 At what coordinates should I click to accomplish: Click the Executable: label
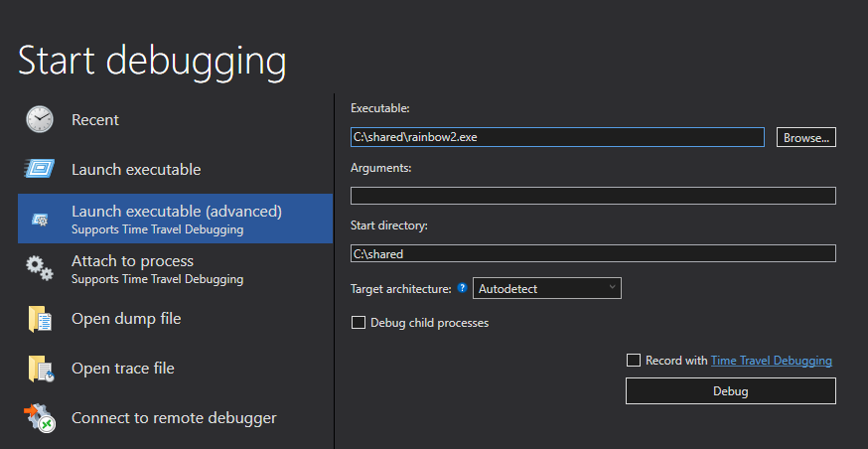point(379,108)
